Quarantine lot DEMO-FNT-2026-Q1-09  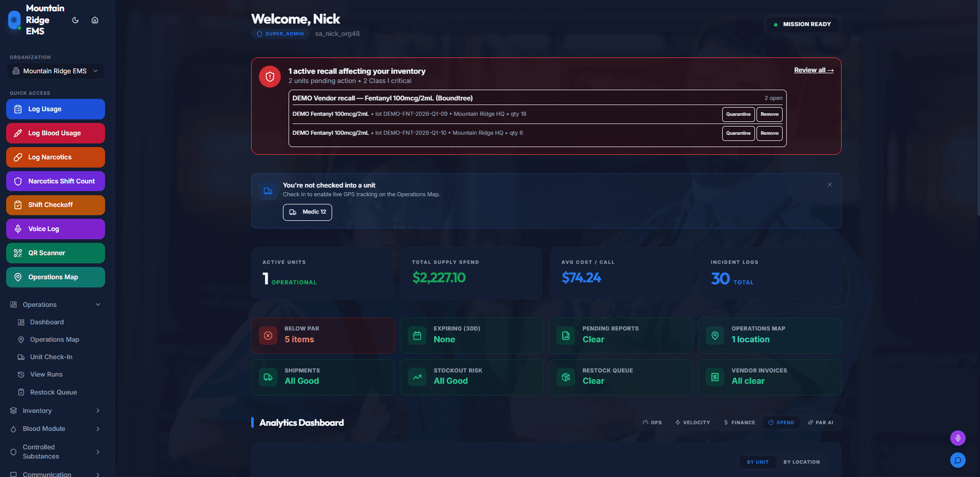[738, 114]
